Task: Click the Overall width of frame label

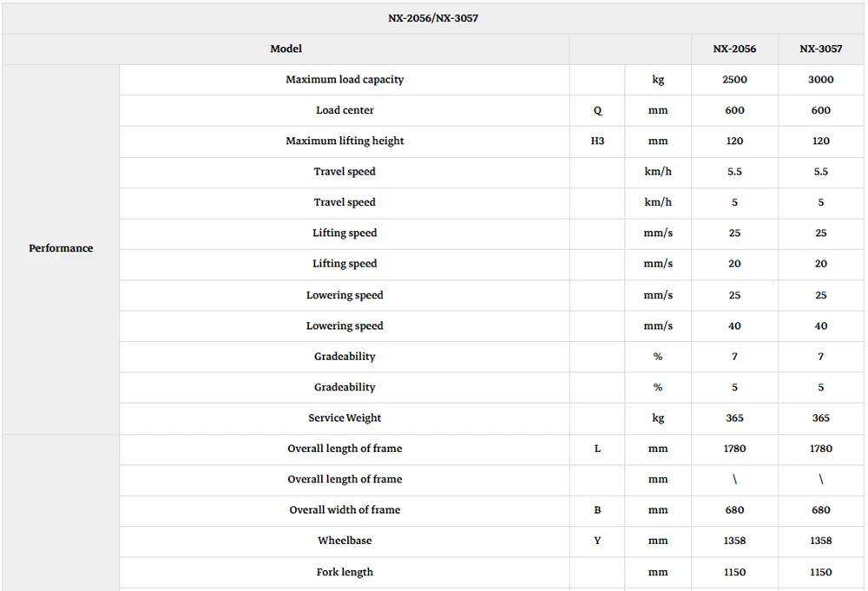Action: click(x=345, y=510)
